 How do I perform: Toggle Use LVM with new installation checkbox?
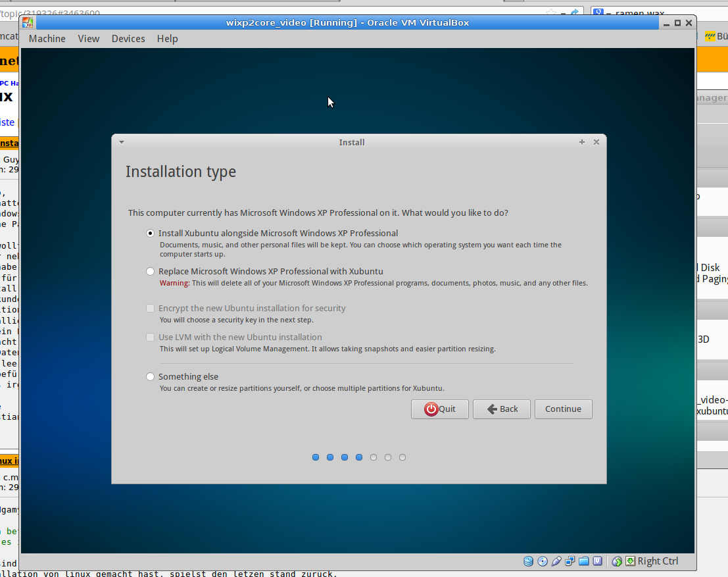pos(150,337)
